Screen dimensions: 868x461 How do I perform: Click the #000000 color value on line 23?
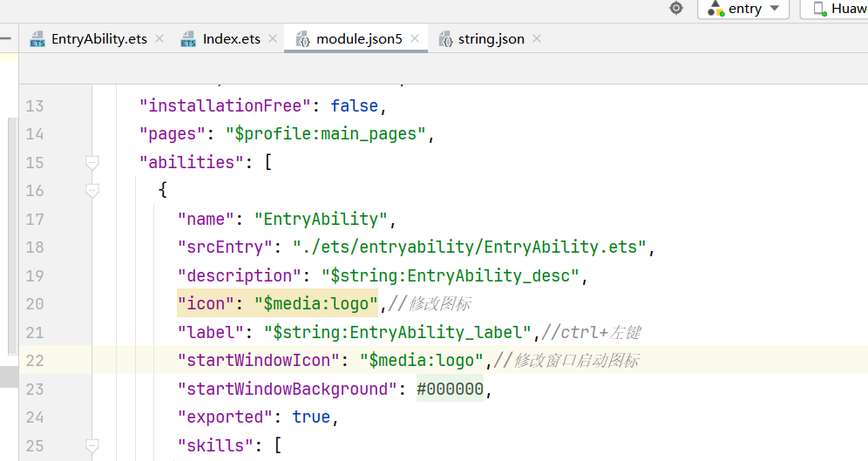point(450,389)
